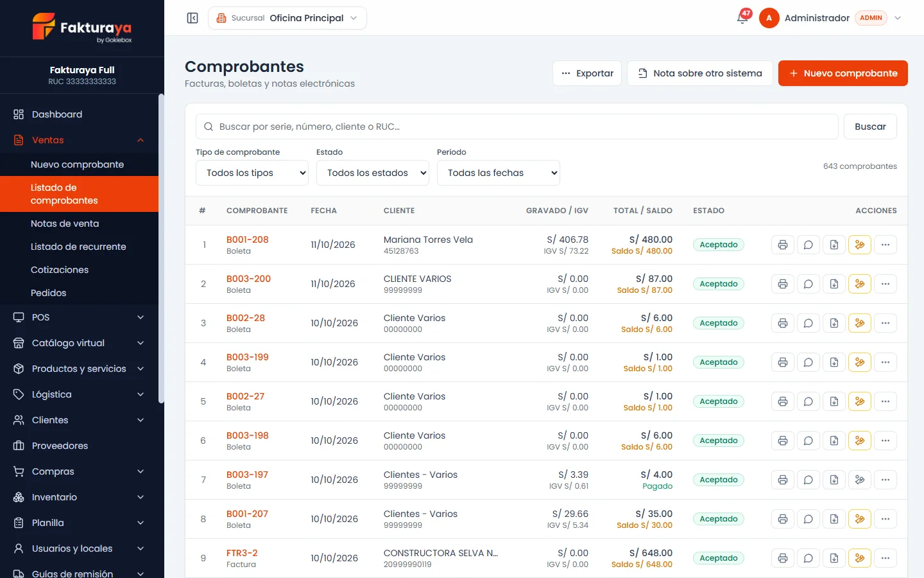The height and width of the screenshot is (578, 924).
Task: Click client name Mariana Torres Vela
Action: click(428, 240)
